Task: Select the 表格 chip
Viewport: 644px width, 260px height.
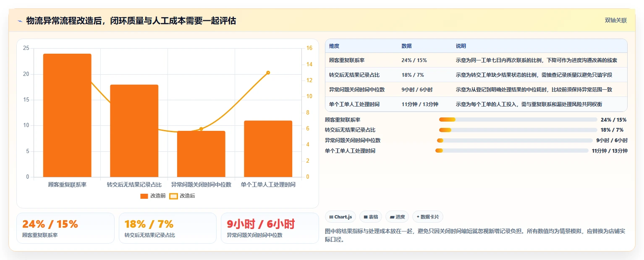Action: coord(371,217)
